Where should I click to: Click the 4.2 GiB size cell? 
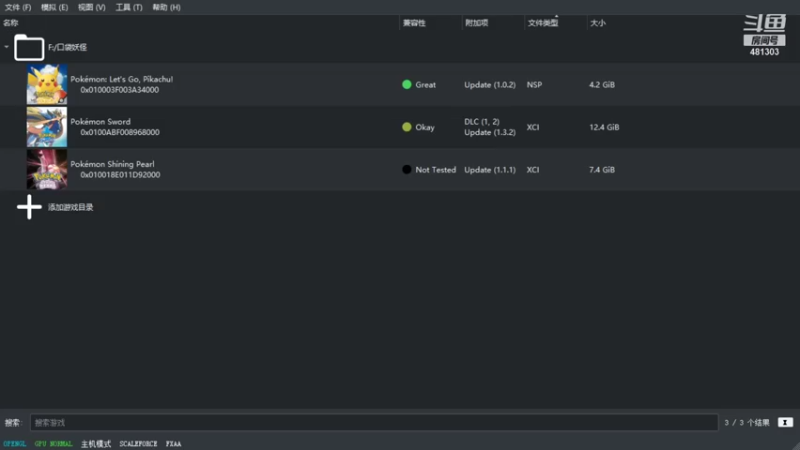tap(602, 85)
